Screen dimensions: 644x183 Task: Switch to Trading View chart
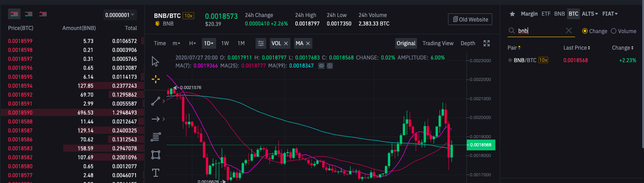pyautogui.click(x=438, y=43)
